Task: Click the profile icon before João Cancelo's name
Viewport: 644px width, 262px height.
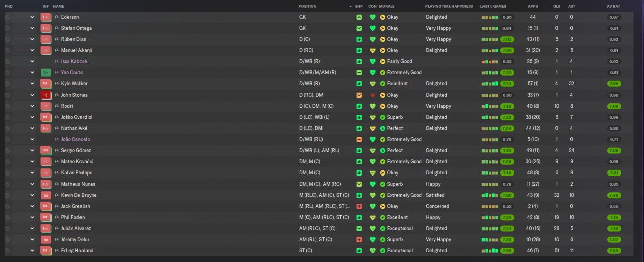Action: [57, 139]
